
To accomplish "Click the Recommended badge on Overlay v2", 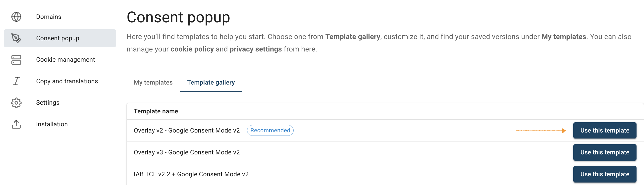I will click(x=270, y=130).
